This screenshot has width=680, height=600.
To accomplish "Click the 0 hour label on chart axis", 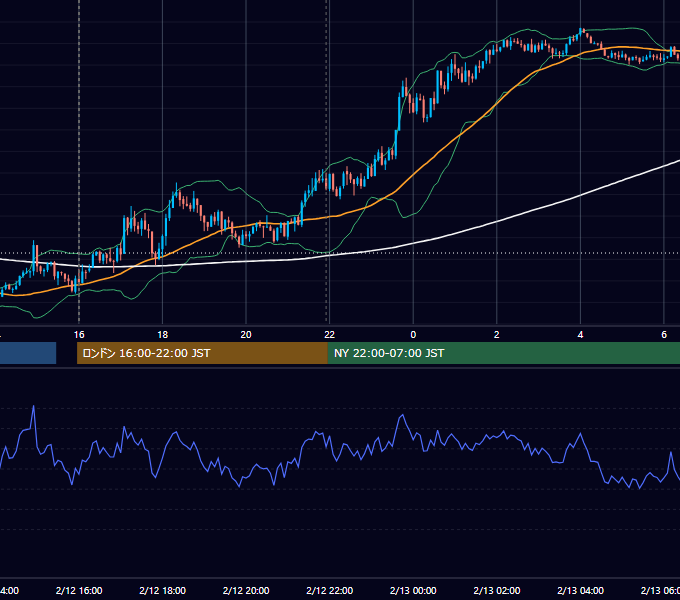I will pyautogui.click(x=413, y=335).
